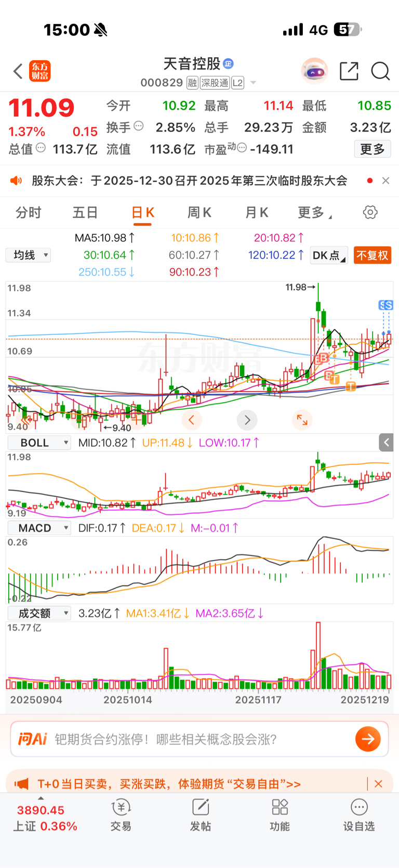Tap the info icon beside 总值
Viewport: 399px width, 868px height.
point(41,148)
